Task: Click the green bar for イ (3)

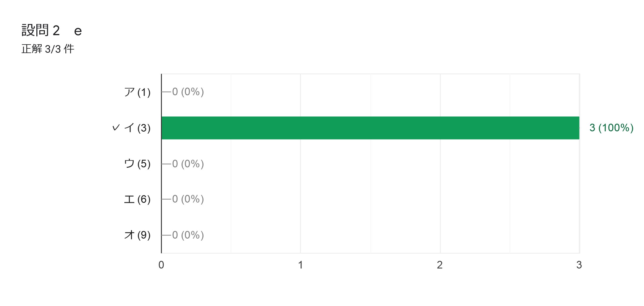Action: (x=370, y=128)
